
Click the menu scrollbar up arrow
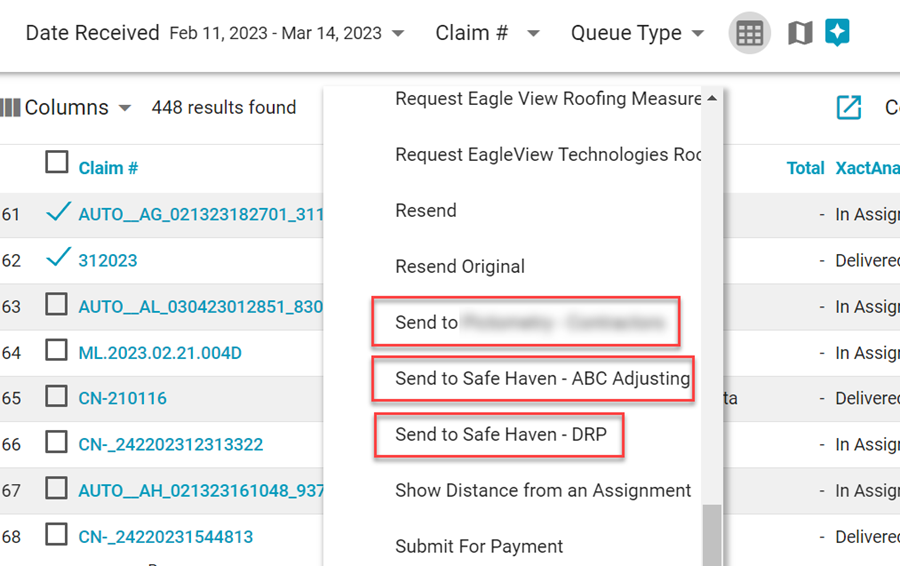[712, 98]
